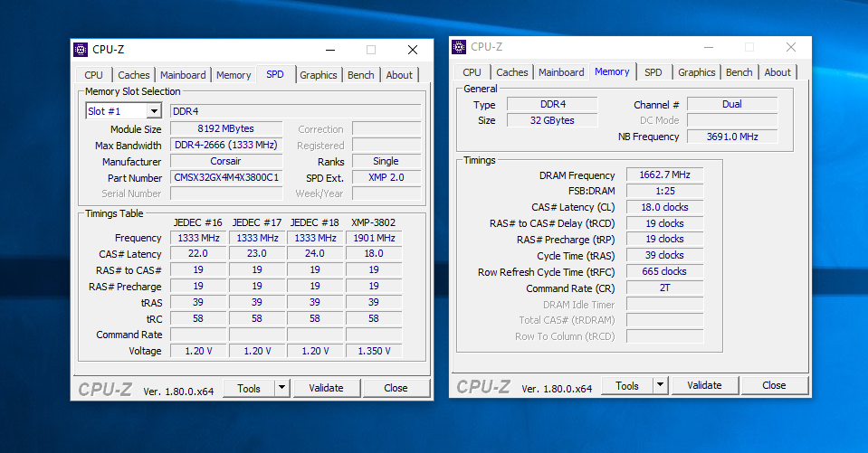Open the Caches tab in right window
This screenshot has width=868, height=453.
pyautogui.click(x=511, y=72)
